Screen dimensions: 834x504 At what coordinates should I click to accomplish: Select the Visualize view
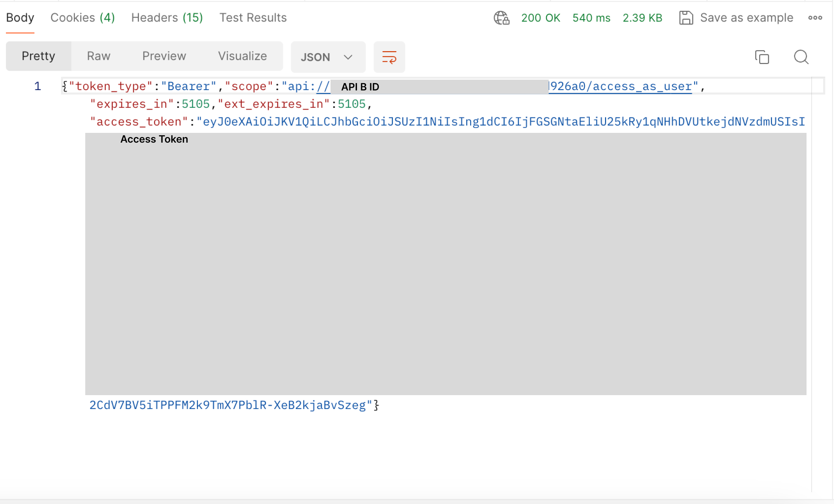[x=242, y=56]
